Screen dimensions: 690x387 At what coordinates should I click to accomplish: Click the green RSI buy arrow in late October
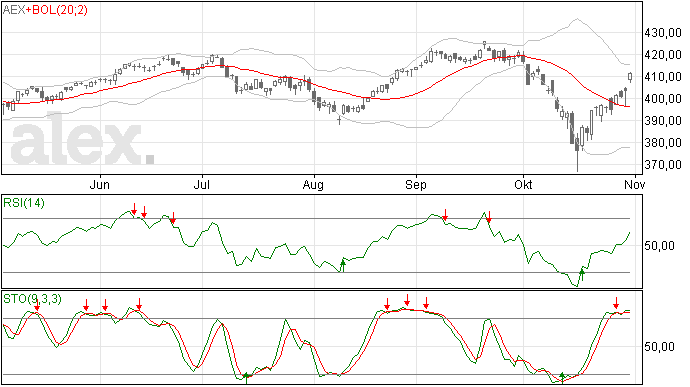[x=582, y=275]
